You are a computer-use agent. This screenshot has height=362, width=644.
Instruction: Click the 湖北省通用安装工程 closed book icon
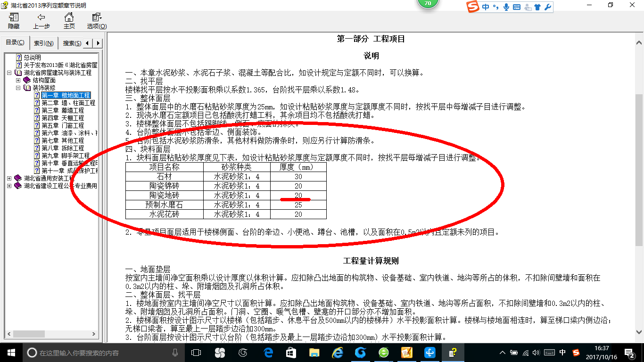point(18,178)
